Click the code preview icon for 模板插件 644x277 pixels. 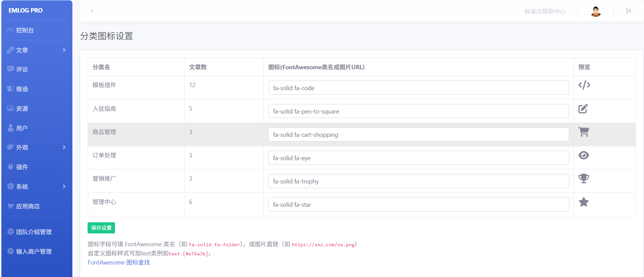point(584,85)
